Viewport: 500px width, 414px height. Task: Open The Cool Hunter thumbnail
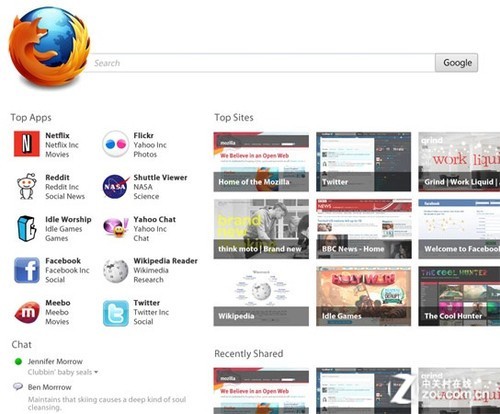pos(459,296)
